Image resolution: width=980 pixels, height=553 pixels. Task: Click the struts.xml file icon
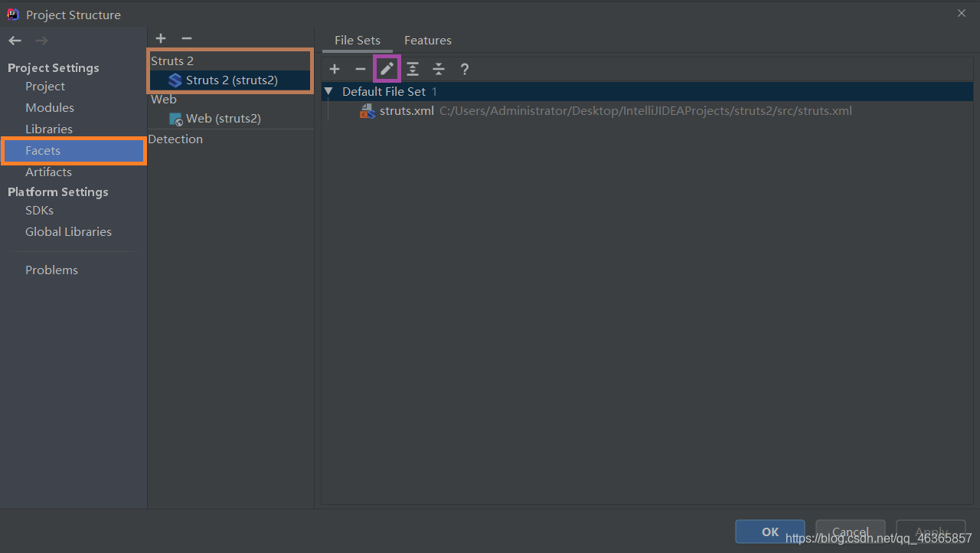click(x=367, y=111)
